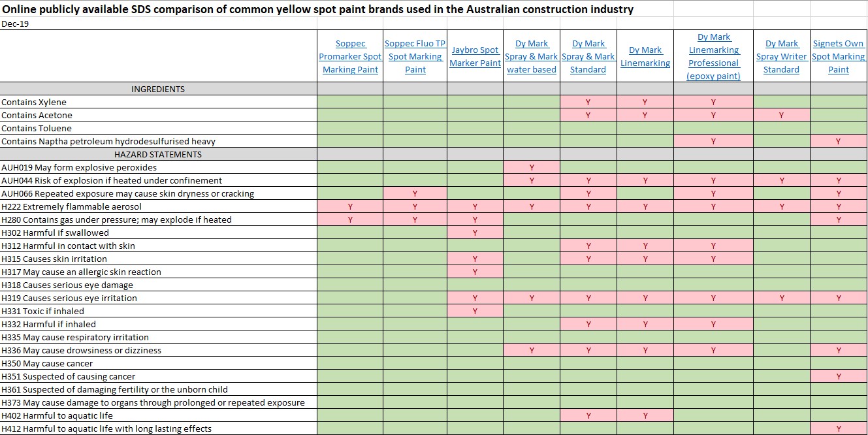Follow Signets Own Spot Marking Paint link
Screen dimensions: 868x435
pos(839,57)
